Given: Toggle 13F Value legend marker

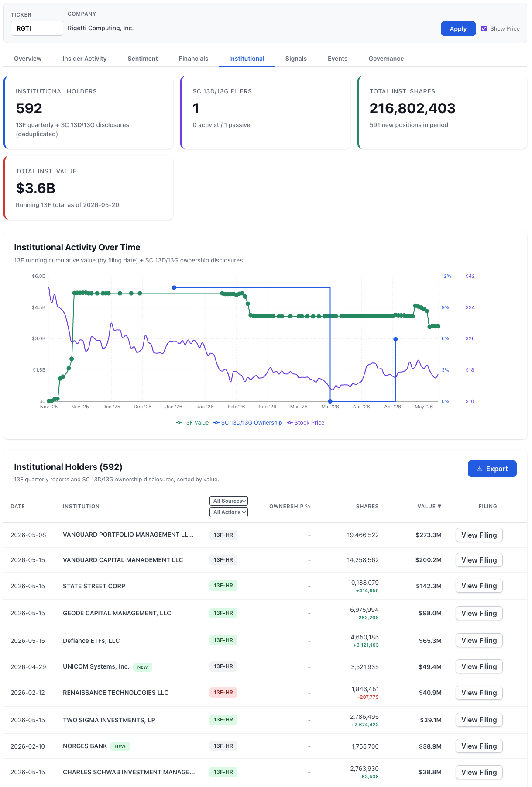Looking at the screenshot, I should pyautogui.click(x=179, y=423).
